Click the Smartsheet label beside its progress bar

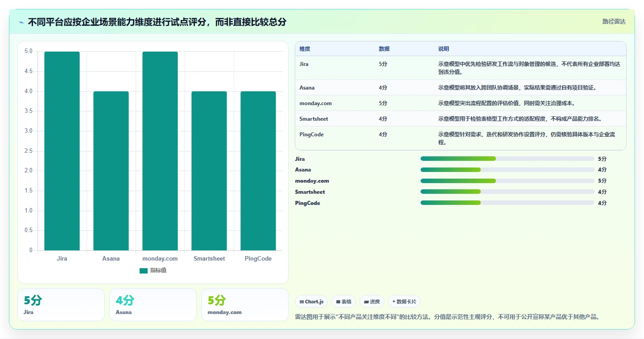tap(310, 192)
